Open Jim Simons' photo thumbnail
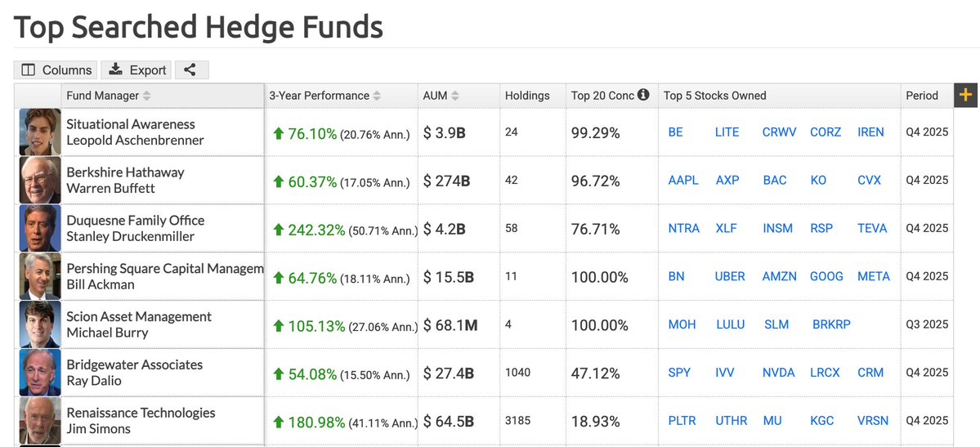The width and height of the screenshot is (980, 447). tap(40, 421)
